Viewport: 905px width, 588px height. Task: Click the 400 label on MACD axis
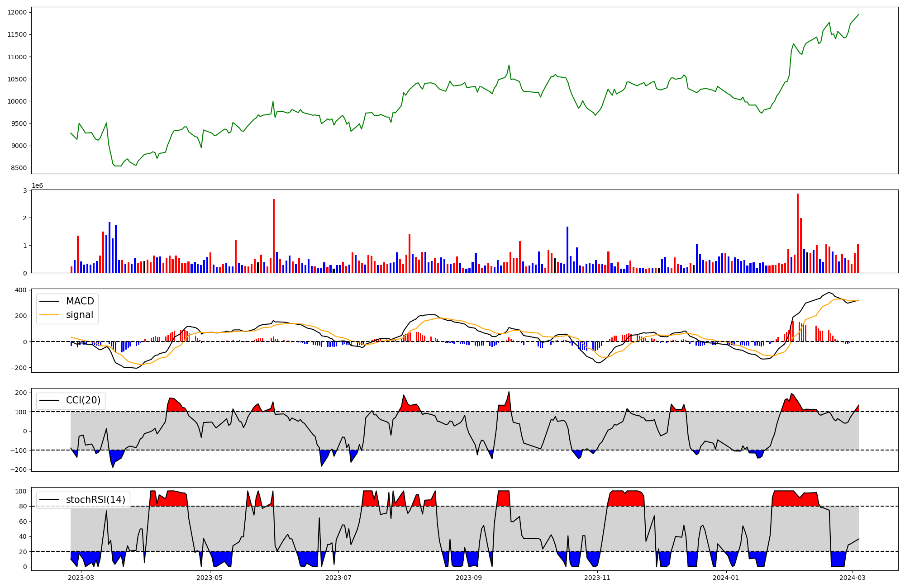coord(22,290)
